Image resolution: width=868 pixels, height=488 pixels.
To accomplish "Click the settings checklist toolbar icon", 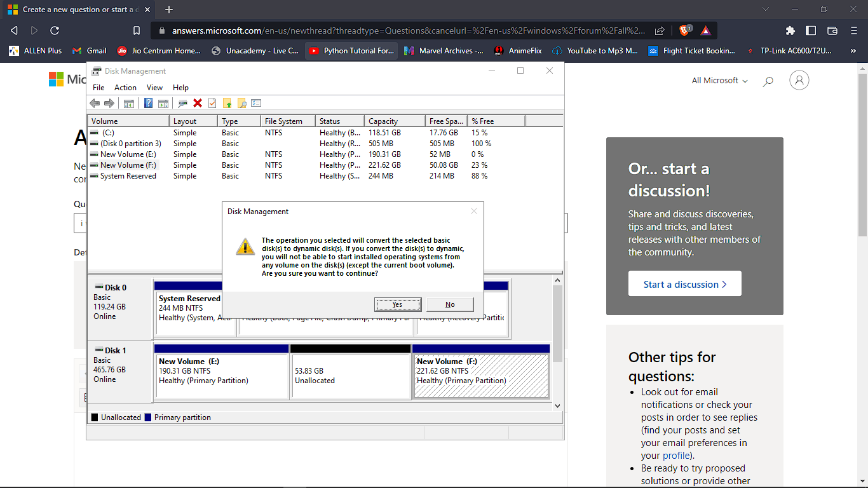I will [x=257, y=103].
